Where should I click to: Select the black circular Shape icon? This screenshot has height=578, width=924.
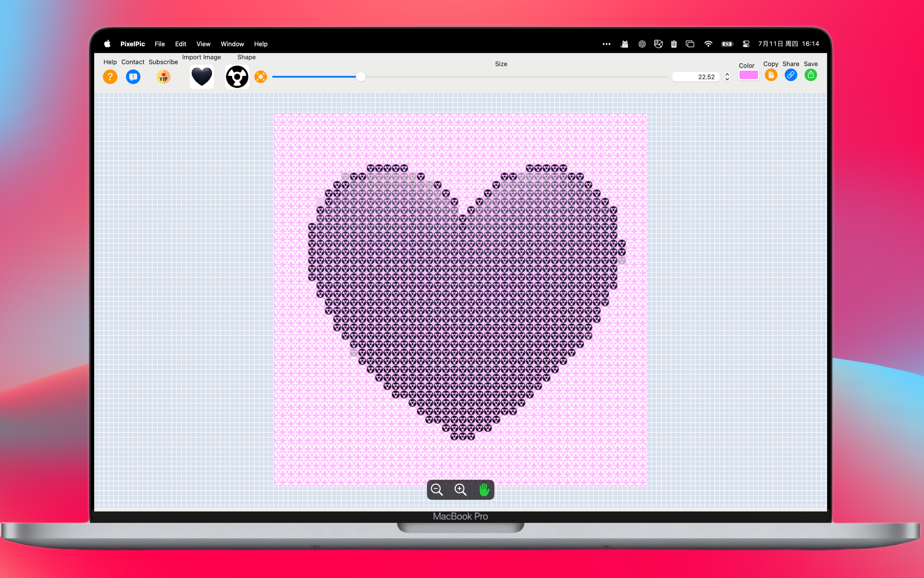coord(237,77)
